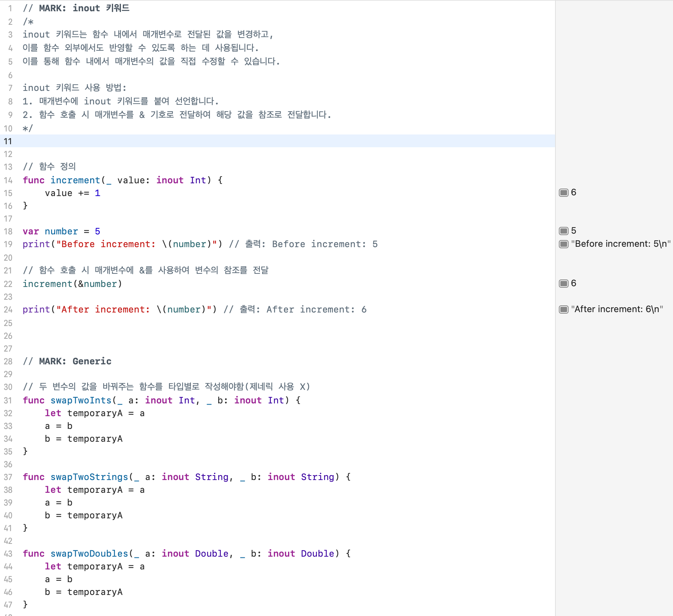Select line number 14 in the gutter
The image size is (673, 616).
(8, 180)
